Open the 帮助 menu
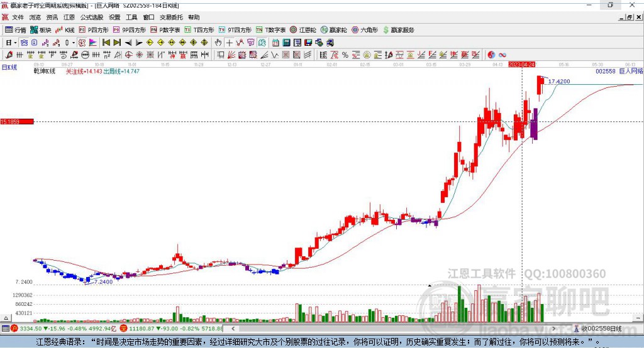 [194, 17]
